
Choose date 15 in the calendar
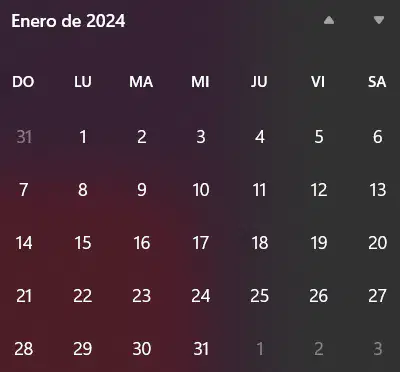point(83,243)
